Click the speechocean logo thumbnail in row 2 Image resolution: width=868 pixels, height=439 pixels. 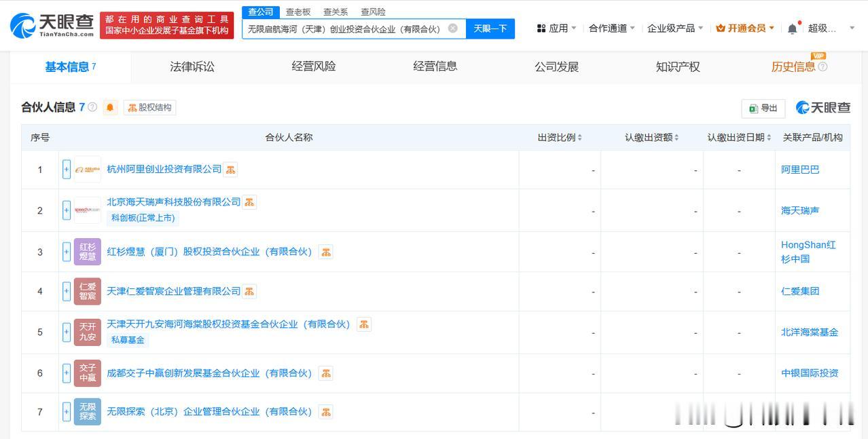[88, 210]
